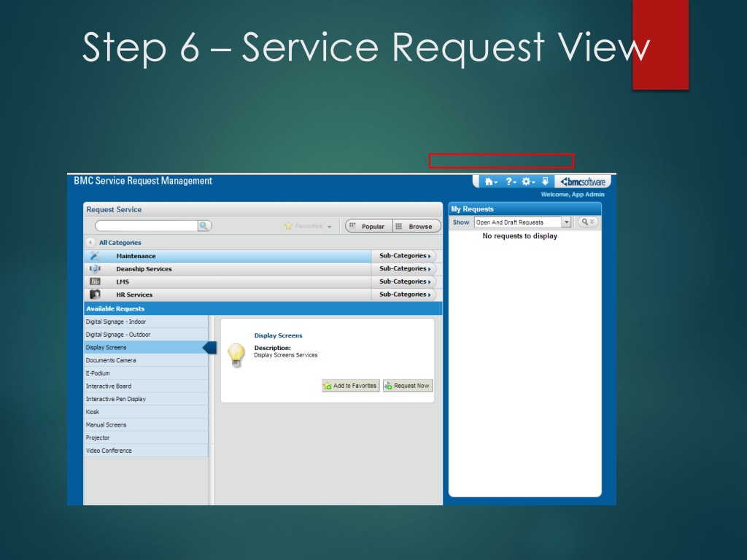Open the Favorites dropdown arrow
Viewport: 747px width, 560px height.
coord(329,227)
